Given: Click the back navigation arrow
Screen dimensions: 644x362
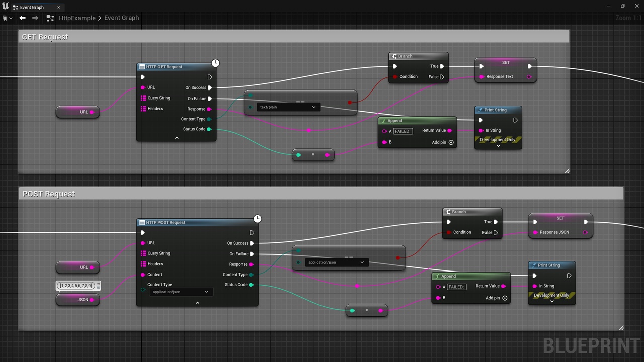Looking at the screenshot, I should pyautogui.click(x=22, y=18).
